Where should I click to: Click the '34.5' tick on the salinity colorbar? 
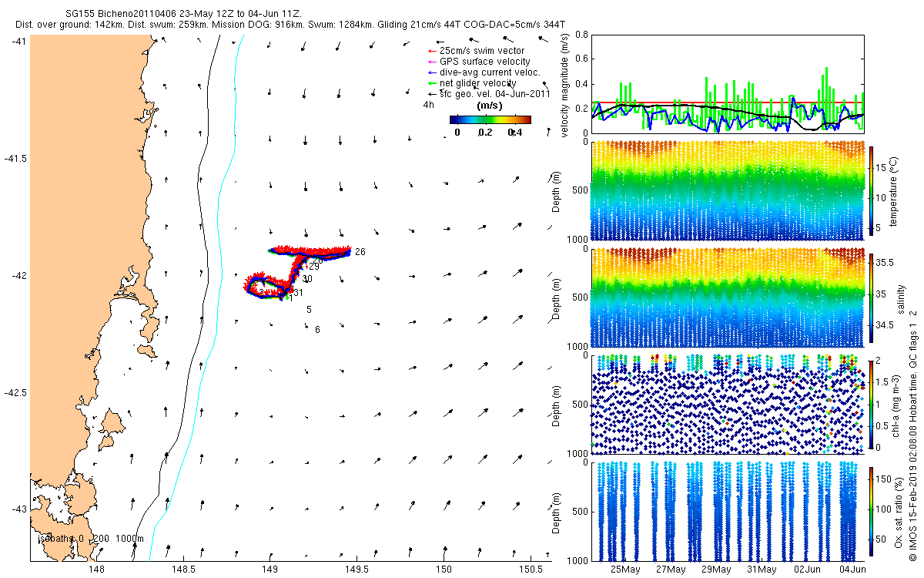pos(885,327)
